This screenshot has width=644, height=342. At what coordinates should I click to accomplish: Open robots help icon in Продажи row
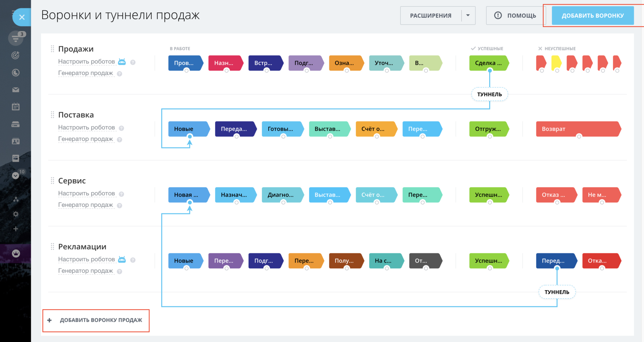[x=133, y=62]
